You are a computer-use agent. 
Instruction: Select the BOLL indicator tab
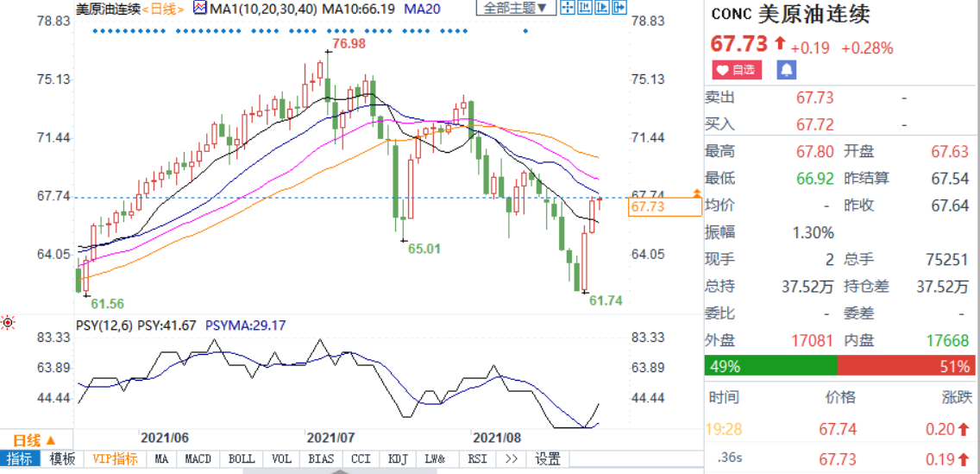click(242, 459)
